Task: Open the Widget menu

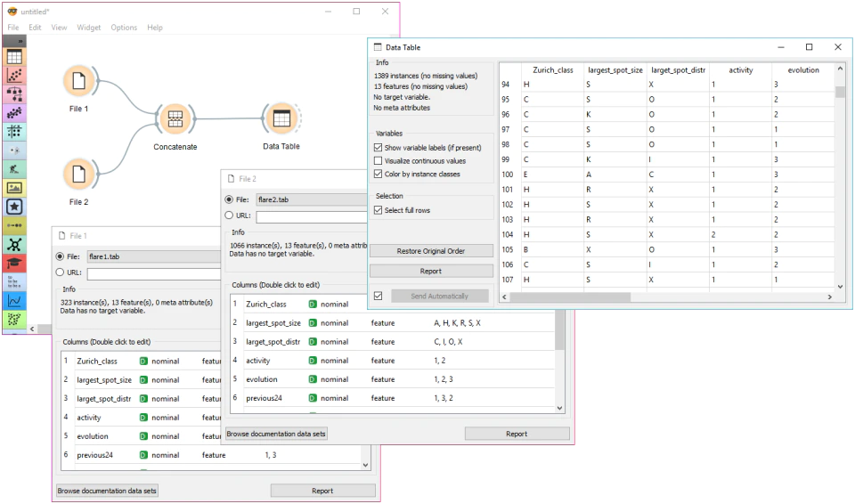Action: [88, 28]
